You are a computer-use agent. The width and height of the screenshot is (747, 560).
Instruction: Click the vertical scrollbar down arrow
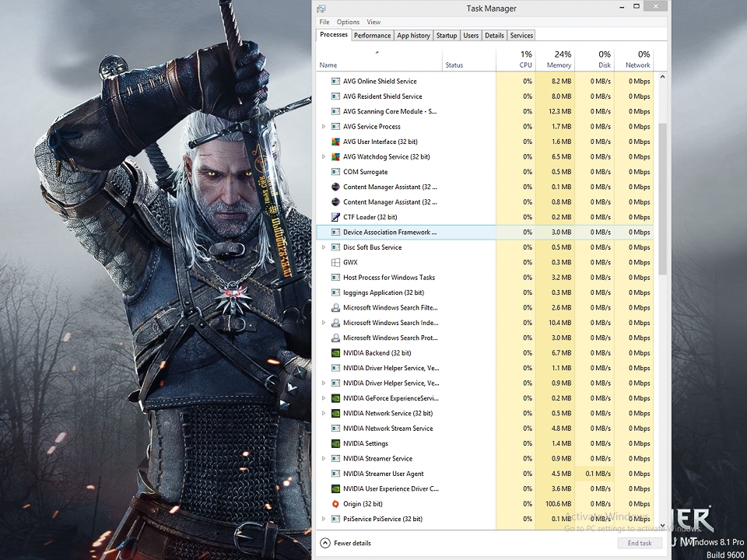(x=662, y=526)
